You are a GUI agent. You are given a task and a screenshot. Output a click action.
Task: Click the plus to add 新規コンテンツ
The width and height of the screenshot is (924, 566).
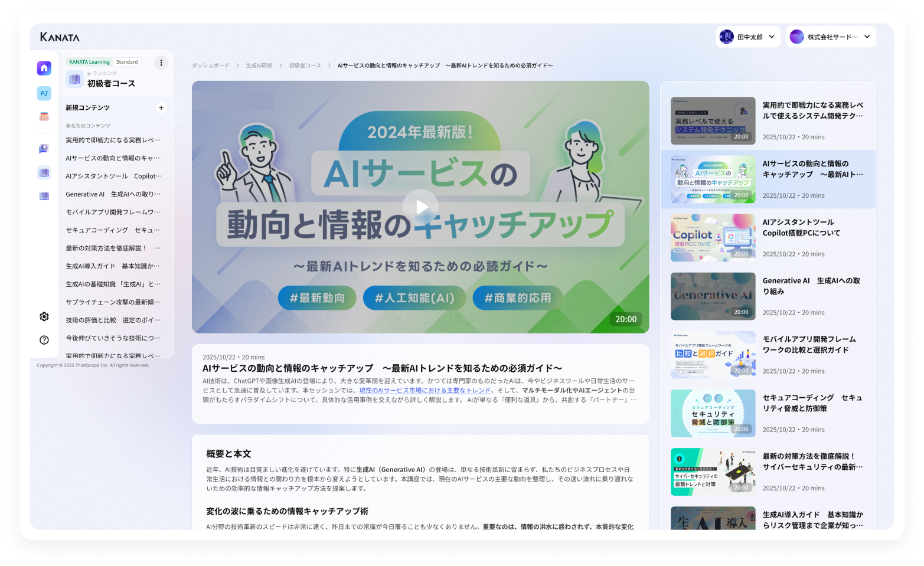click(161, 108)
